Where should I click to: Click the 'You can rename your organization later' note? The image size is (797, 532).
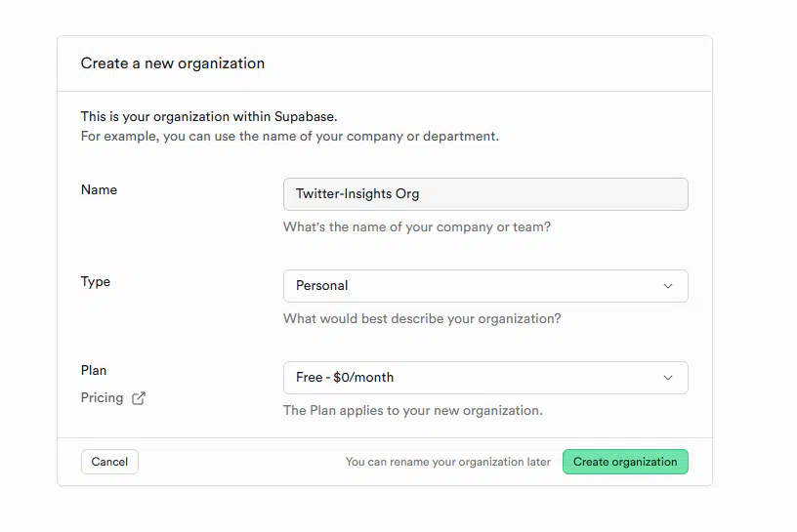pos(447,462)
